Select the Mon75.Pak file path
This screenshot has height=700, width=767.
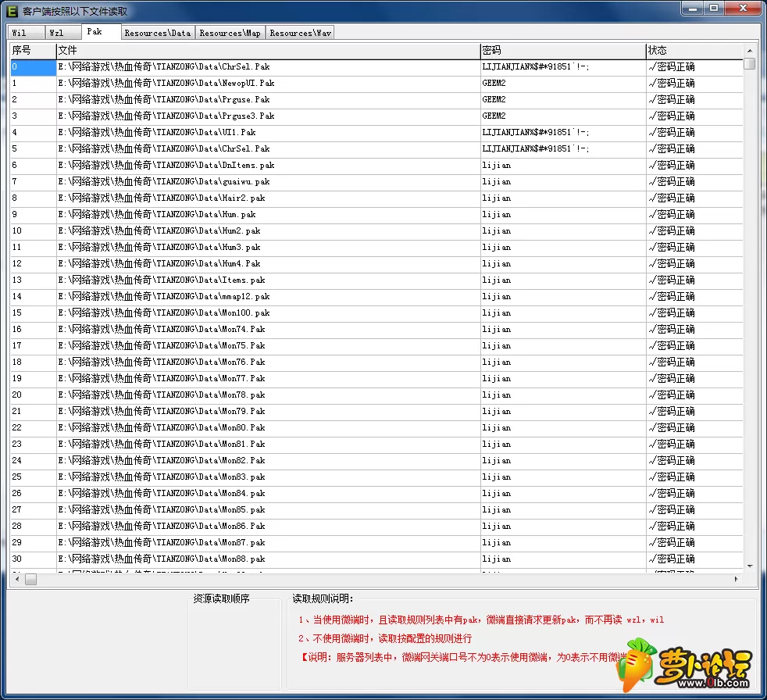(x=162, y=345)
